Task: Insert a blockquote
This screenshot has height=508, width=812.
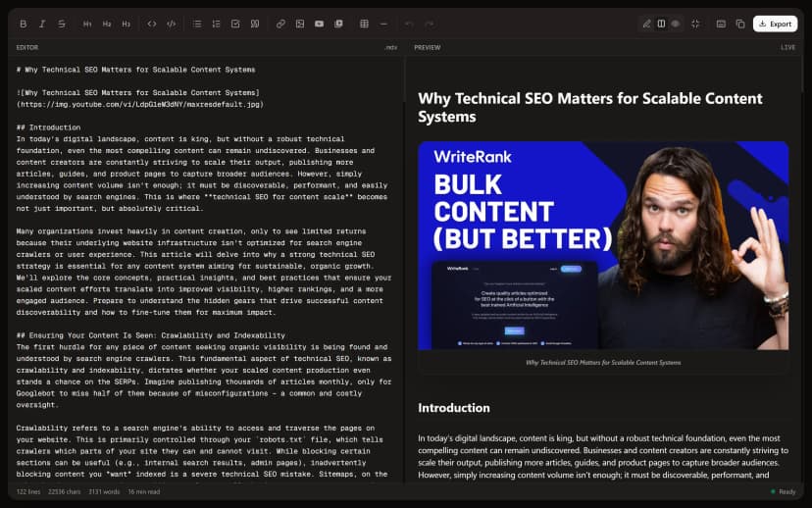Action: tap(255, 24)
